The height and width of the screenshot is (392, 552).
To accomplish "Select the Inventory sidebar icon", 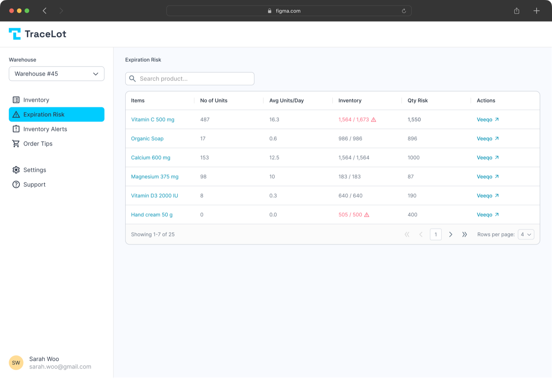I will tap(16, 100).
